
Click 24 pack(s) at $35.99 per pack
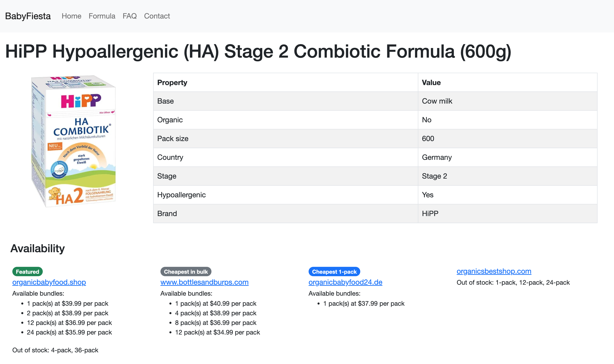point(69,332)
